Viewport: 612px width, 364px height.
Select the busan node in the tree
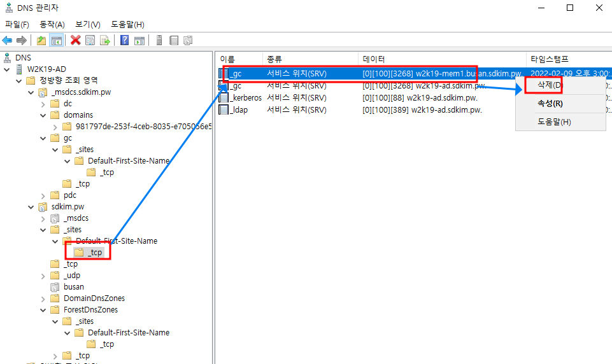pyautogui.click(x=74, y=287)
